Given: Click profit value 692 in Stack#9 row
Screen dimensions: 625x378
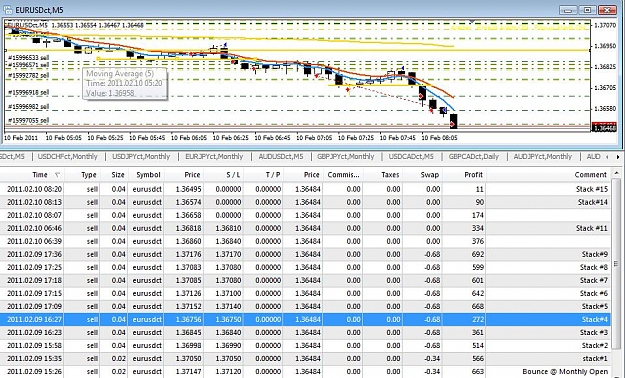Looking at the screenshot, I should (x=478, y=254).
